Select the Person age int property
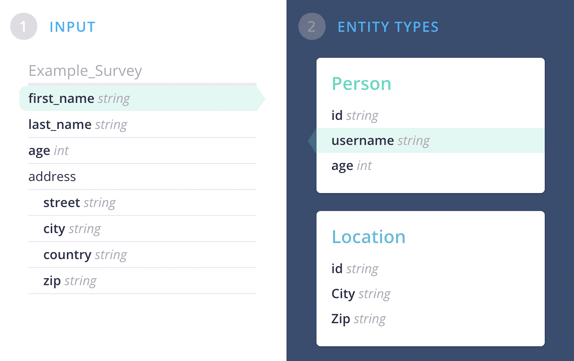The height and width of the screenshot is (361, 574). (x=430, y=165)
